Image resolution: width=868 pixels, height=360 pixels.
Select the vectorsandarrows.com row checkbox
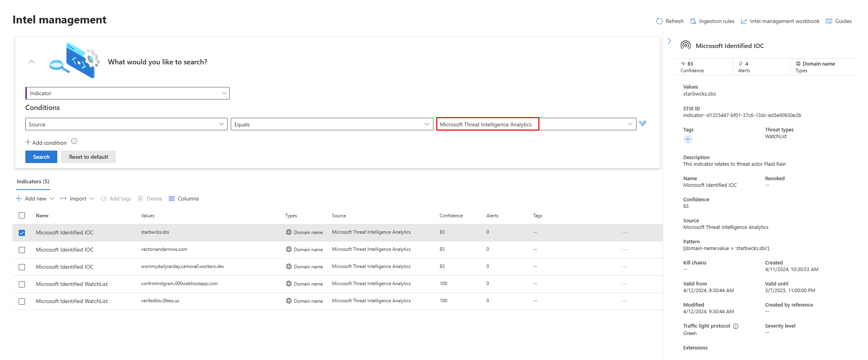[22, 250]
